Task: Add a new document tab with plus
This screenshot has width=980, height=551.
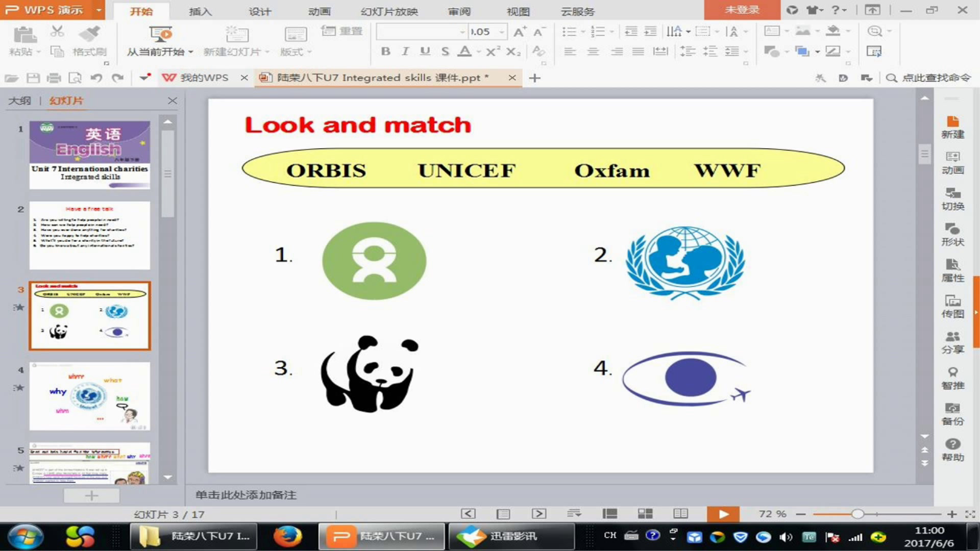Action: click(x=534, y=78)
